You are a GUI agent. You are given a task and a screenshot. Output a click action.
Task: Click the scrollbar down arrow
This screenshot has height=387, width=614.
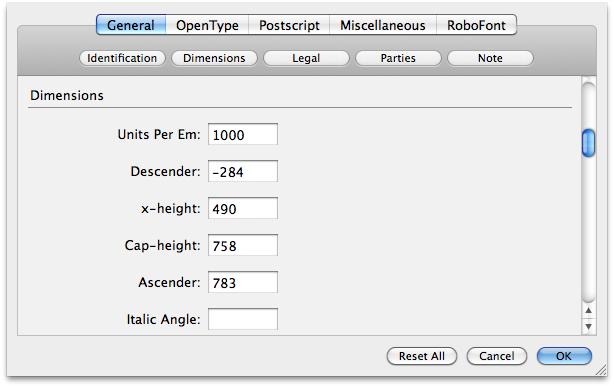click(x=588, y=326)
